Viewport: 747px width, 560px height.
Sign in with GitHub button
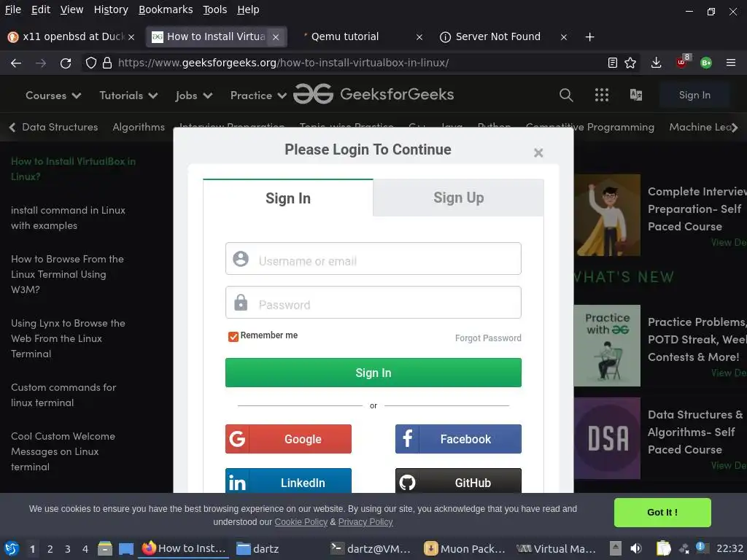click(x=458, y=481)
